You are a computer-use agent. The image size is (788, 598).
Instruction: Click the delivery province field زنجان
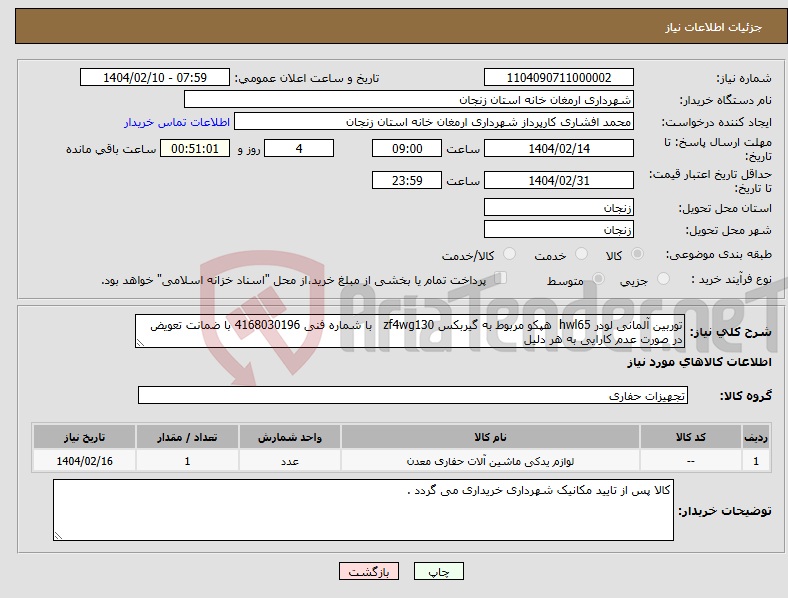pyautogui.click(x=559, y=207)
